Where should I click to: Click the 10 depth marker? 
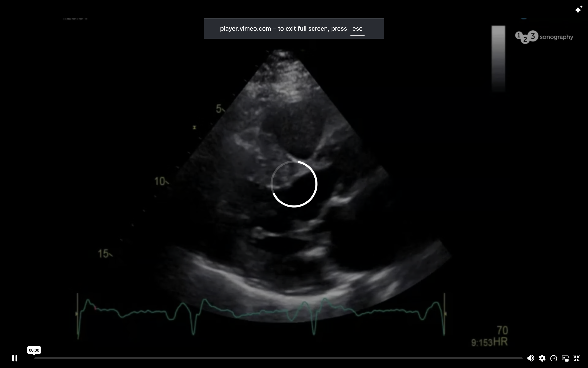click(x=160, y=181)
